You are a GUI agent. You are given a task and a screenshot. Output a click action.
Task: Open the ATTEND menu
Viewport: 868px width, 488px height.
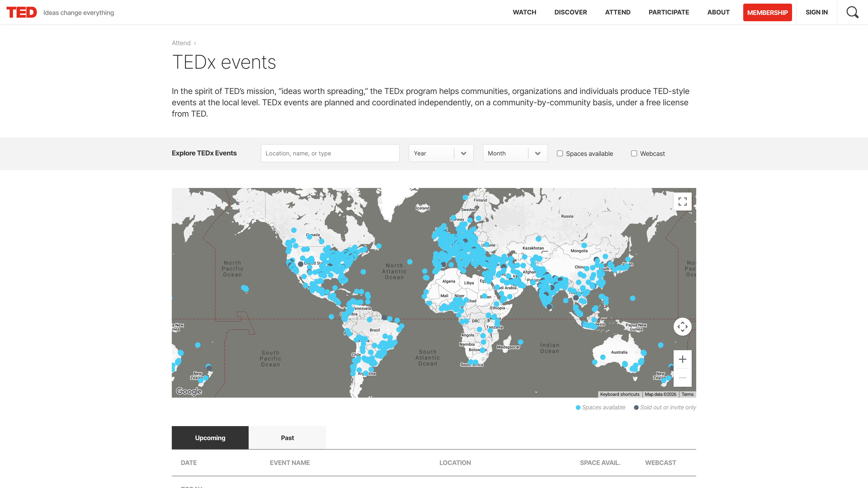coord(618,12)
